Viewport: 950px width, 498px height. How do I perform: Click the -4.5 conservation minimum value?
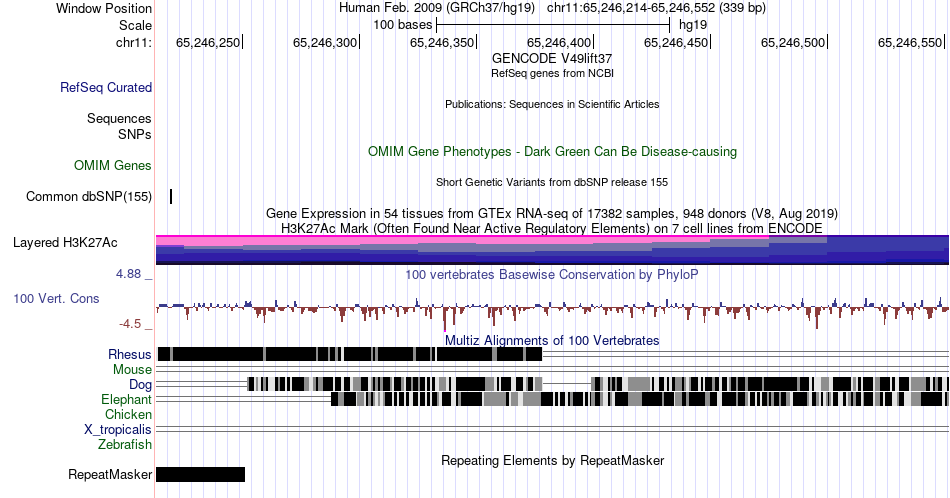pyautogui.click(x=130, y=324)
